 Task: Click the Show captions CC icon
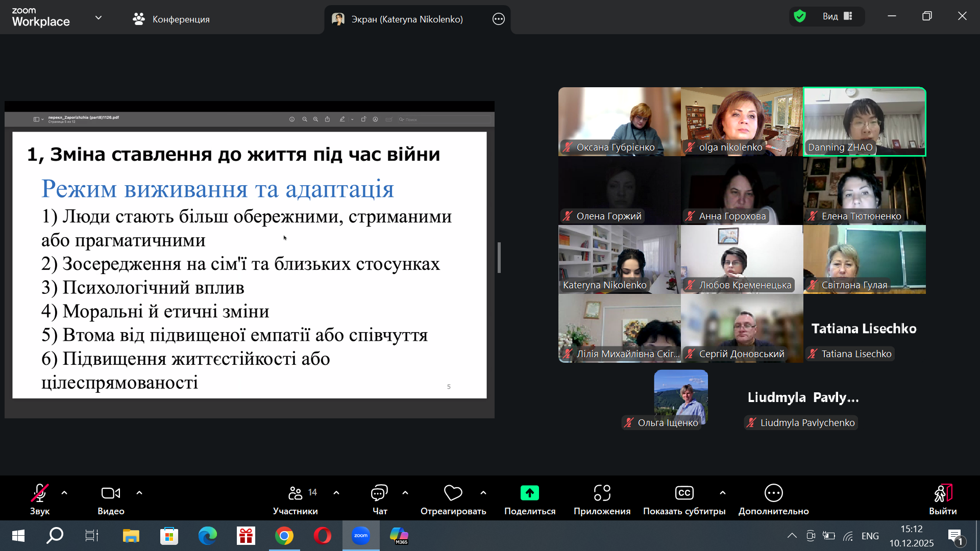(684, 493)
